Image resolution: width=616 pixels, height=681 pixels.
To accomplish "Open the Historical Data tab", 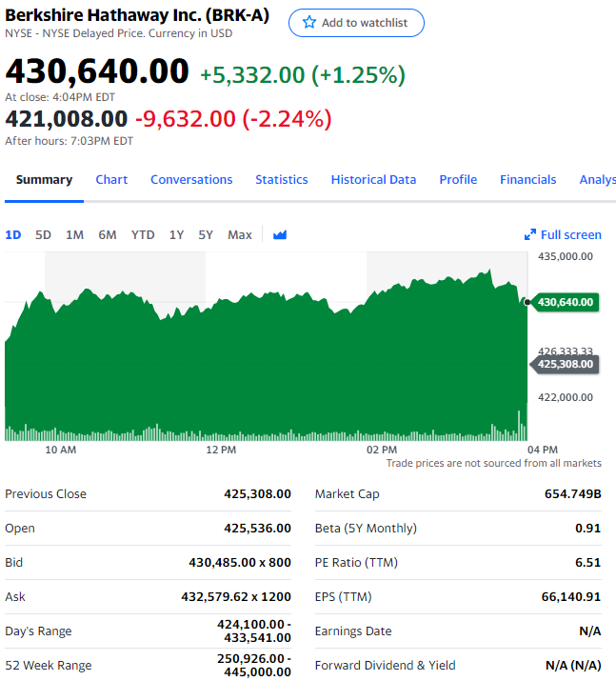I will coord(373,179).
